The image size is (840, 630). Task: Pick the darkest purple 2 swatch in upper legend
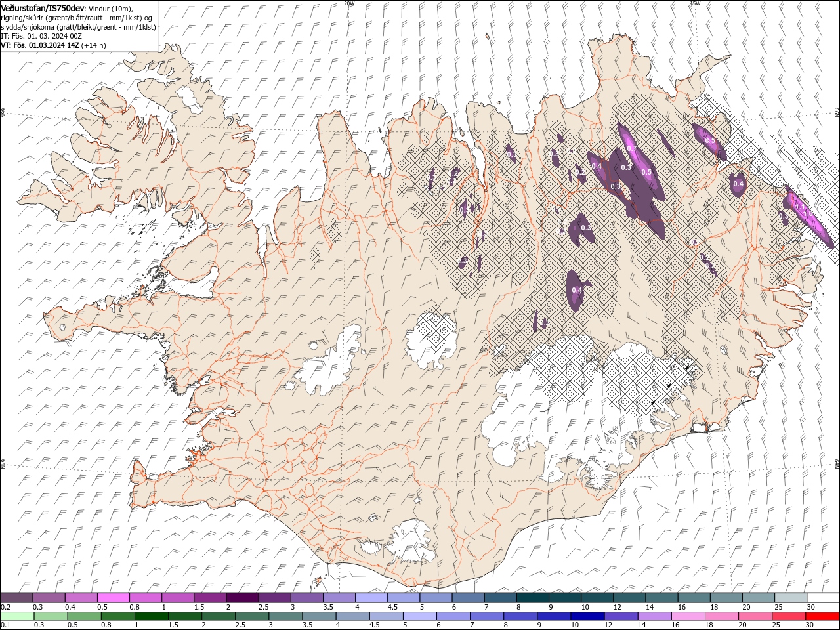pyautogui.click(x=242, y=598)
